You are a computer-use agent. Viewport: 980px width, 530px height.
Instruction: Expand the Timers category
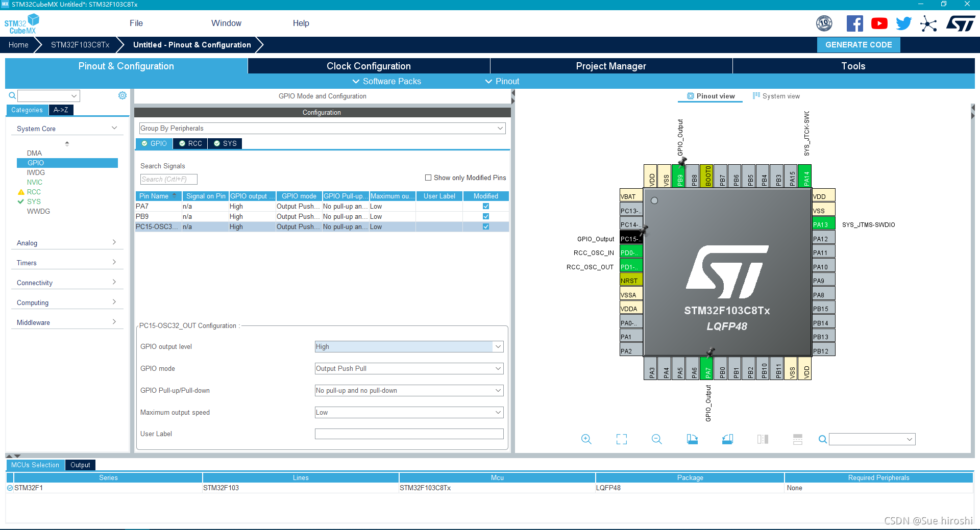(67, 263)
